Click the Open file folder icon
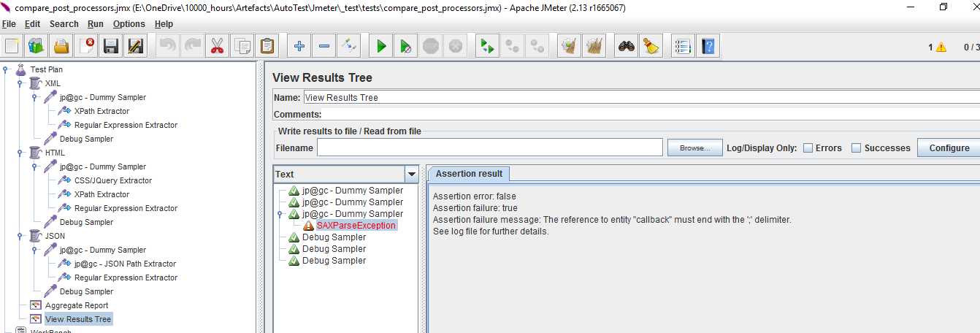 tap(61, 46)
